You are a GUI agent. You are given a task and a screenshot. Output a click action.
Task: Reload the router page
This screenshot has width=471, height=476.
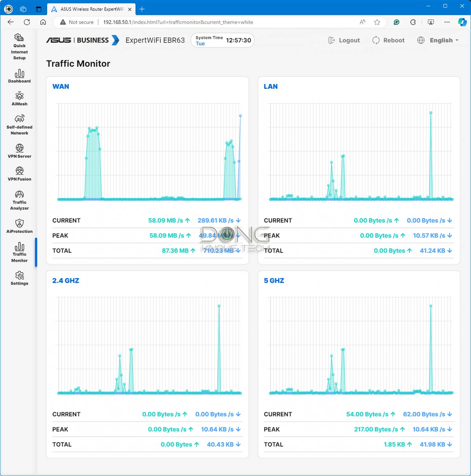[x=27, y=22]
